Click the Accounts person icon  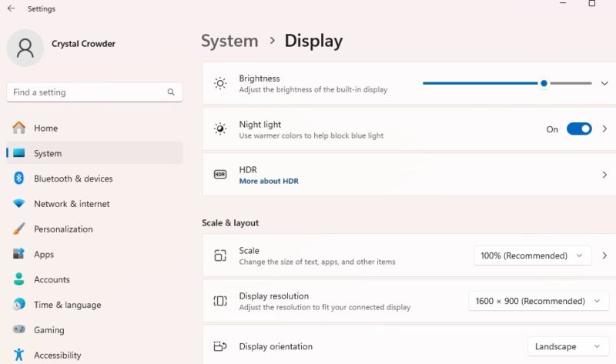click(18, 279)
